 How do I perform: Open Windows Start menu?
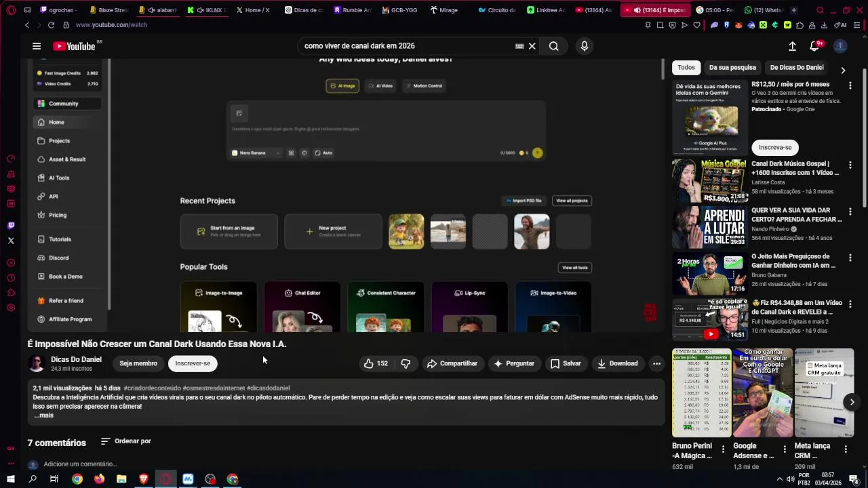[x=11, y=479]
